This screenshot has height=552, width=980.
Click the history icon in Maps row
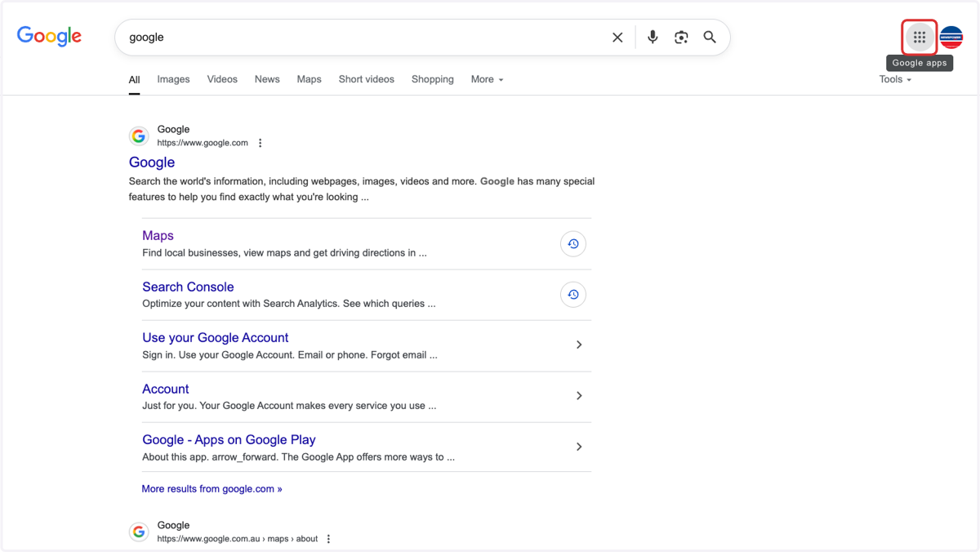tap(573, 243)
